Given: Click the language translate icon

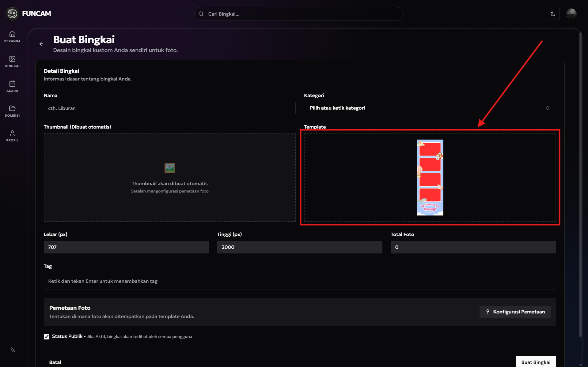Looking at the screenshot, I should (x=13, y=350).
